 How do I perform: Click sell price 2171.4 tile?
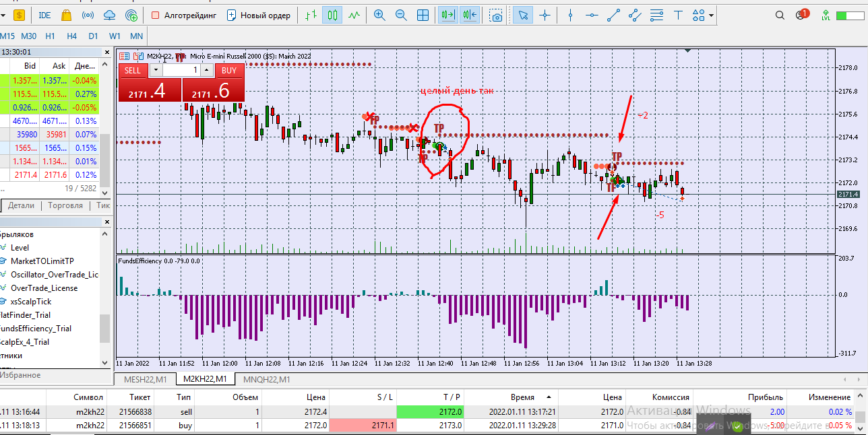pyautogui.click(x=150, y=90)
